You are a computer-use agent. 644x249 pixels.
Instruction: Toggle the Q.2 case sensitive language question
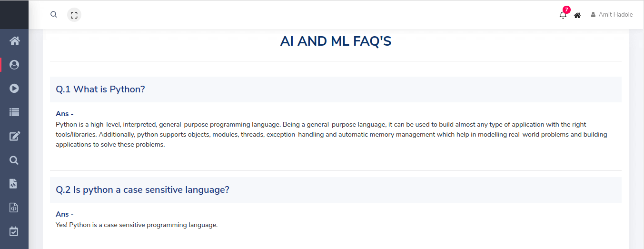click(x=336, y=190)
